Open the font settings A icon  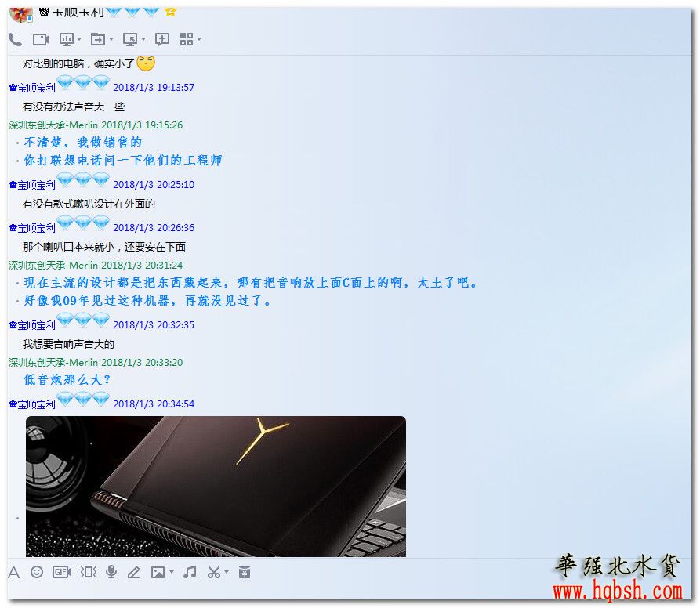[x=14, y=572]
